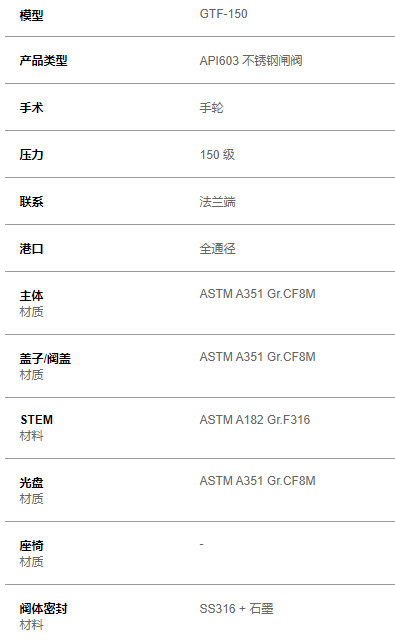Select the 150 级 pressure value

tap(217, 155)
